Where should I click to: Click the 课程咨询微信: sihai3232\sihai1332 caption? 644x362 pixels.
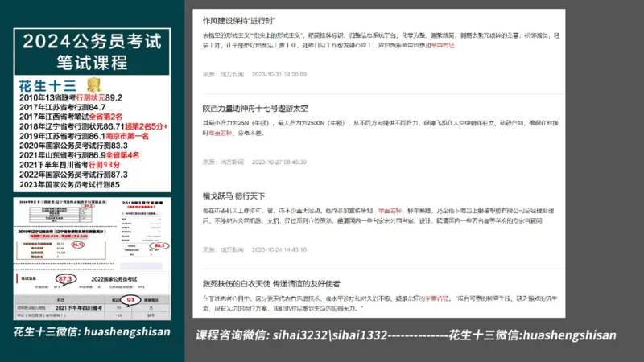click(x=291, y=335)
